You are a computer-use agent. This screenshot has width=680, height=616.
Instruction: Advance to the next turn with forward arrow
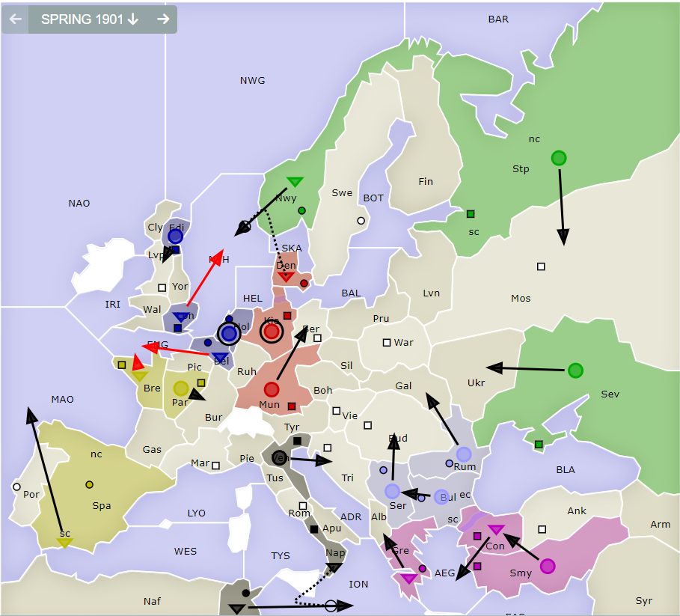coord(163,19)
